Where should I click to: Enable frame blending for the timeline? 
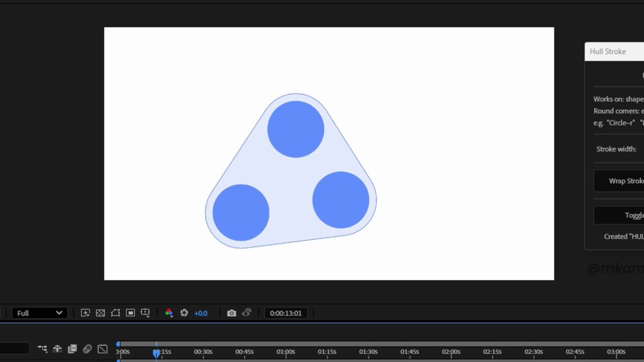click(x=72, y=349)
